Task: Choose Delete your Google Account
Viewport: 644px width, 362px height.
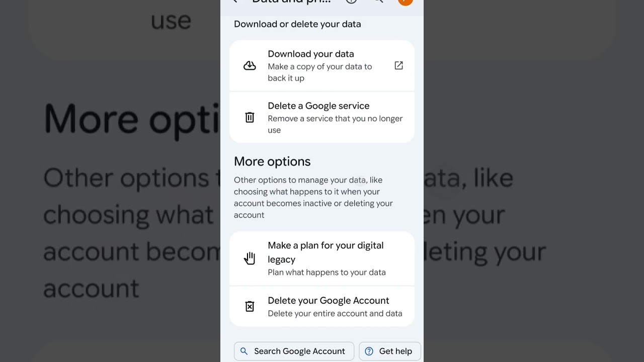Action: (328, 301)
